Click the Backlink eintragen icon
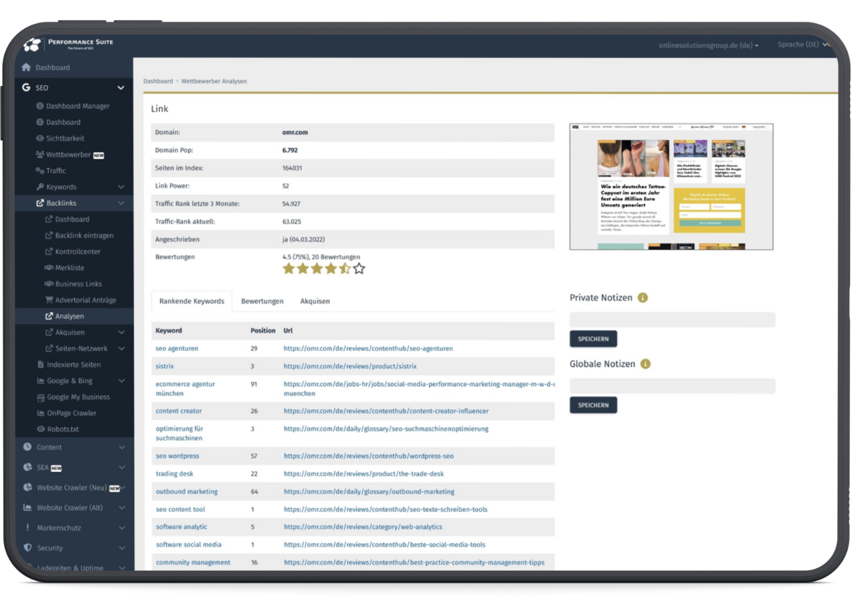Screen dimensions: 854x616 point(49,235)
